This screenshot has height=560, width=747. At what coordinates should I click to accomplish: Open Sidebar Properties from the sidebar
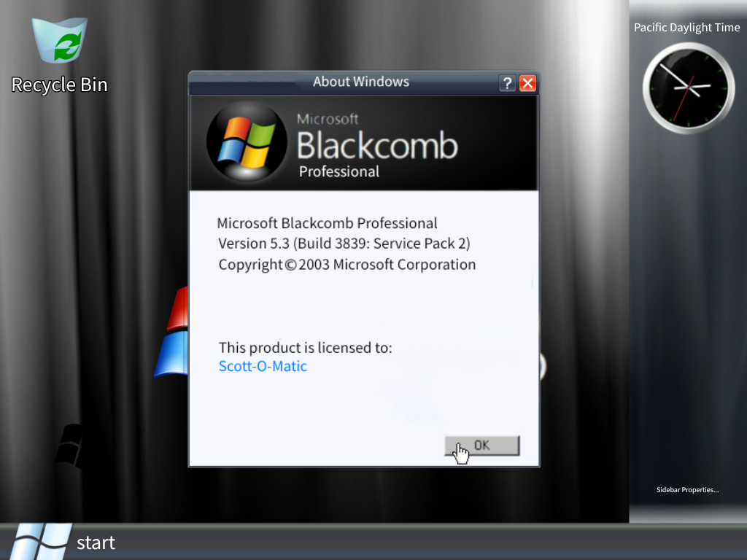pos(686,489)
